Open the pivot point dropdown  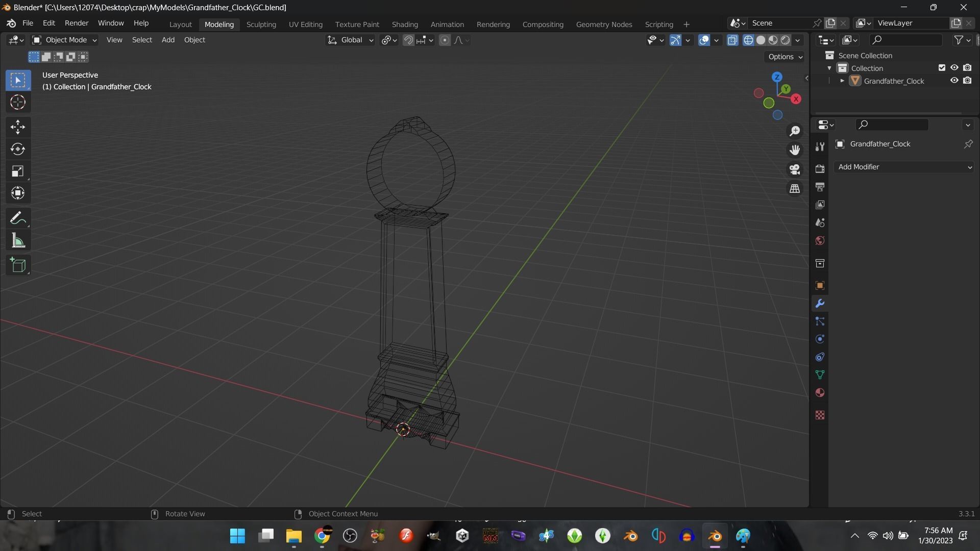(389, 40)
